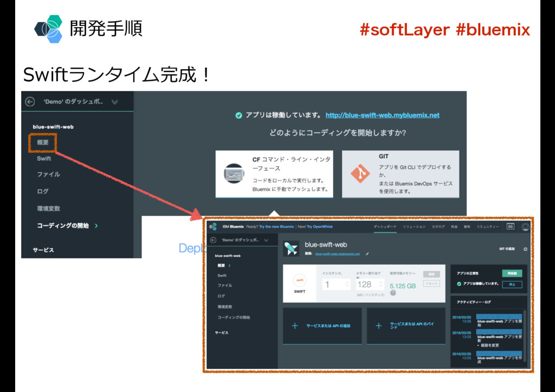Open ファイル in the overview page sidebar
555x392 pixels.
click(x=225, y=285)
